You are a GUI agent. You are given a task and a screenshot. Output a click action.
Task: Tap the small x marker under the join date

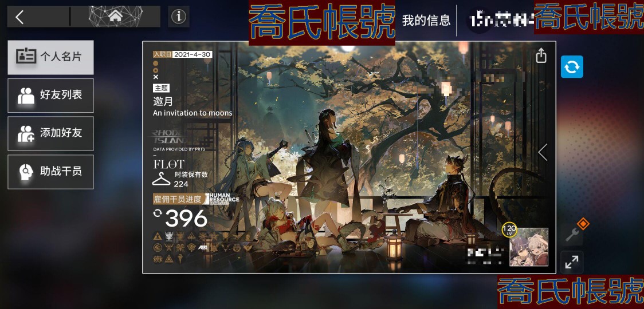point(156,77)
